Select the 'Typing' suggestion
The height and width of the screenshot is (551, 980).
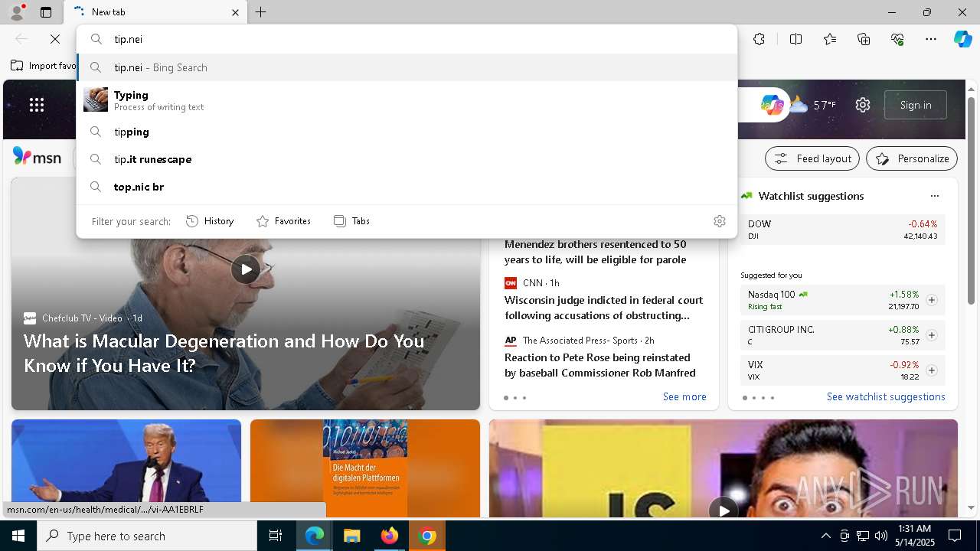click(x=407, y=99)
